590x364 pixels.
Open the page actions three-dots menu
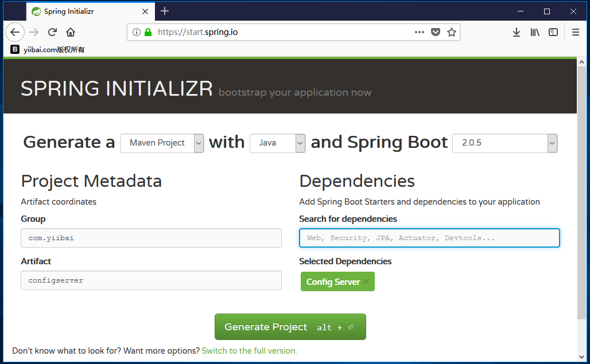pyautogui.click(x=420, y=32)
